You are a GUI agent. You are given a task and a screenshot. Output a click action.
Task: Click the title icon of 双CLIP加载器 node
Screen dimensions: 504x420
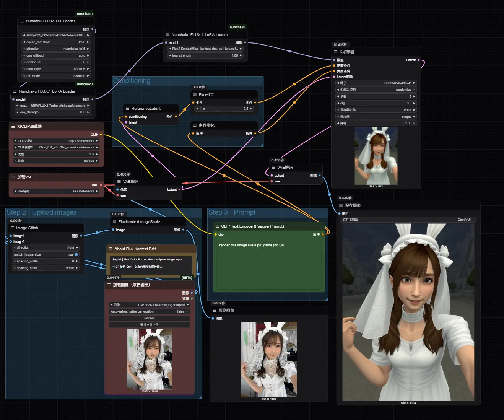(x=13, y=127)
